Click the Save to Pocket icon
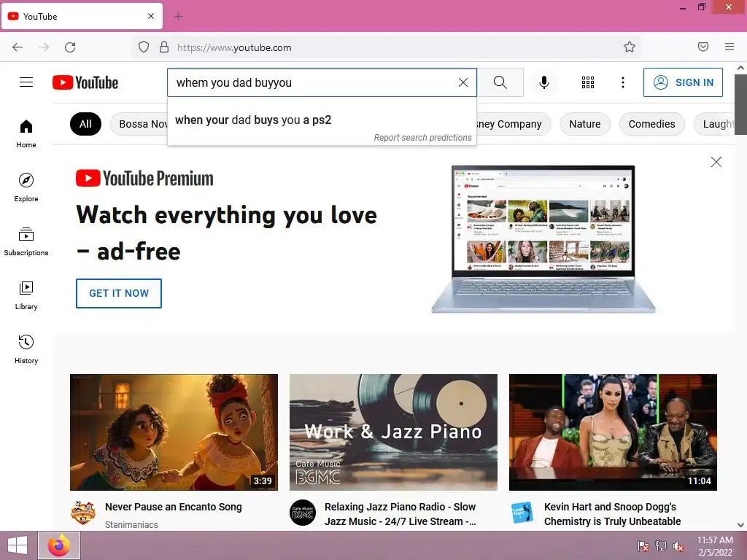The width and height of the screenshot is (747, 560). pyautogui.click(x=703, y=47)
